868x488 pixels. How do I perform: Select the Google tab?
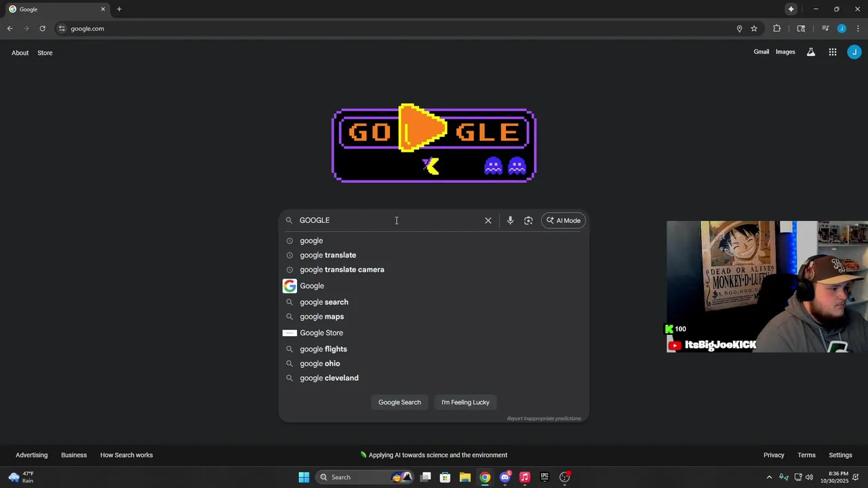(x=56, y=9)
